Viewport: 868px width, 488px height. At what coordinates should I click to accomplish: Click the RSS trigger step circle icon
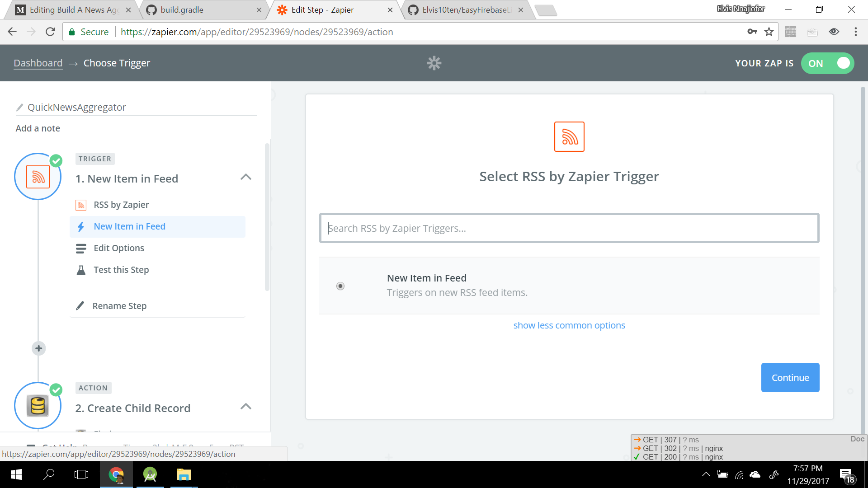[x=38, y=177]
